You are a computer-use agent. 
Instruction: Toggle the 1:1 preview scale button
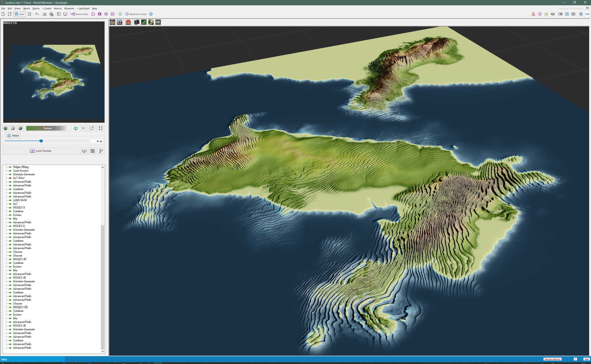pyautogui.click(x=83, y=128)
